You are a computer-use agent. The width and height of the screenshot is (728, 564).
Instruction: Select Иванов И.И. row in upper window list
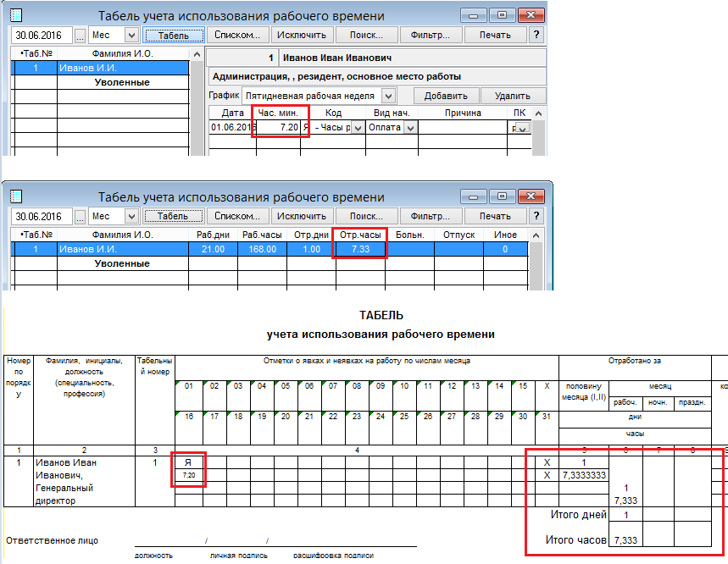[100, 69]
